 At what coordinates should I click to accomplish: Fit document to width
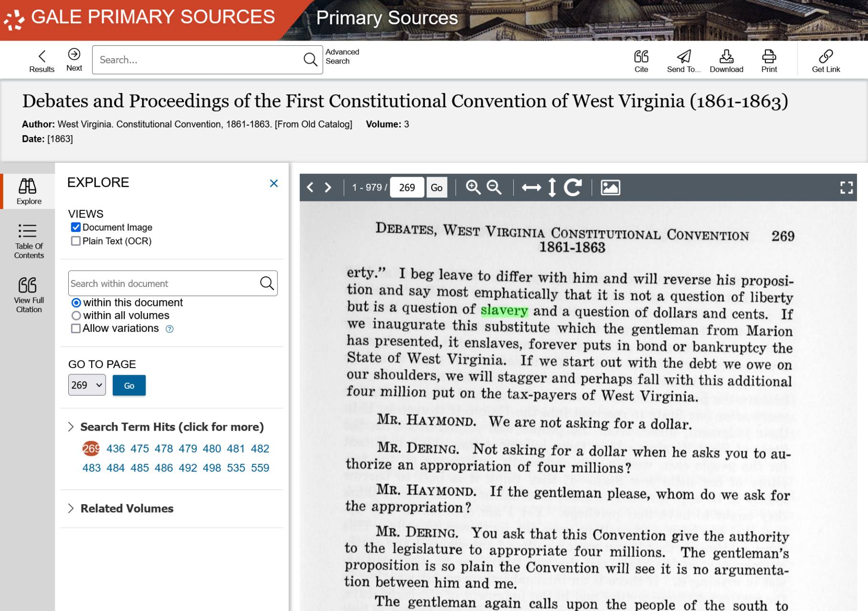tap(531, 188)
